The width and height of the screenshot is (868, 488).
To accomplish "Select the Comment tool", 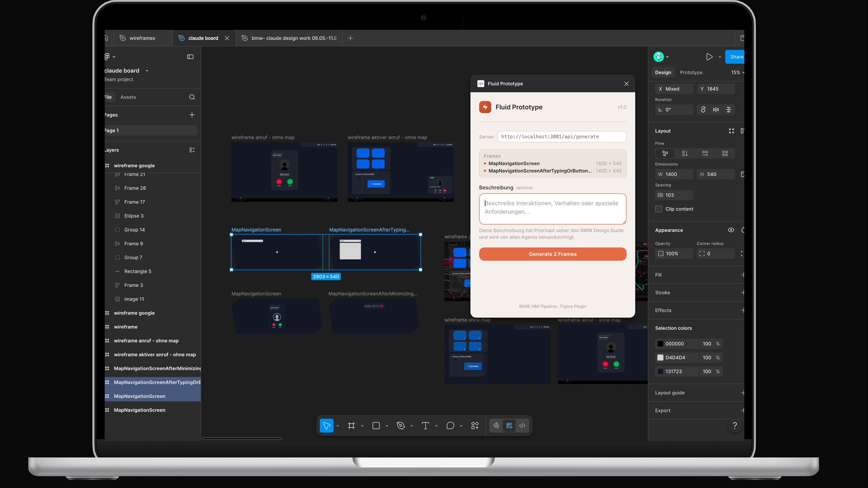I will click(450, 426).
